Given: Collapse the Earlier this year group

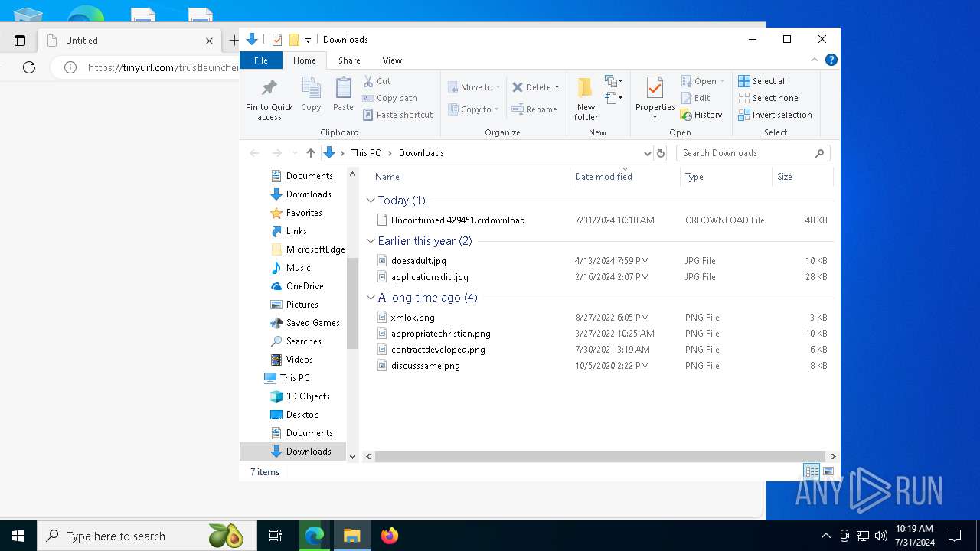Looking at the screenshot, I should [371, 241].
